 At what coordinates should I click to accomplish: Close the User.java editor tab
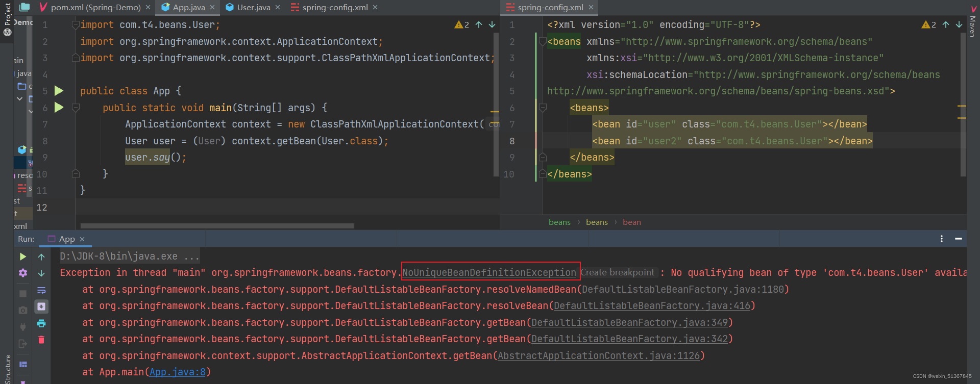278,7
